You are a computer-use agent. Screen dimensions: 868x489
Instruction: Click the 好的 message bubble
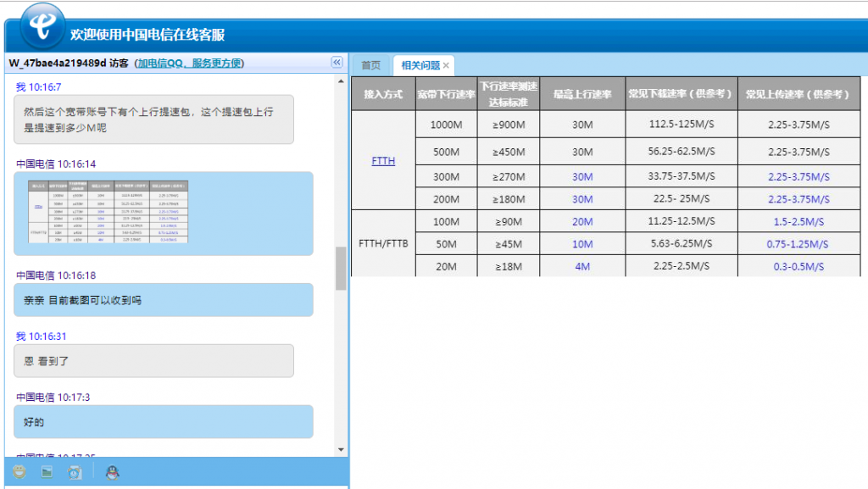pos(164,421)
